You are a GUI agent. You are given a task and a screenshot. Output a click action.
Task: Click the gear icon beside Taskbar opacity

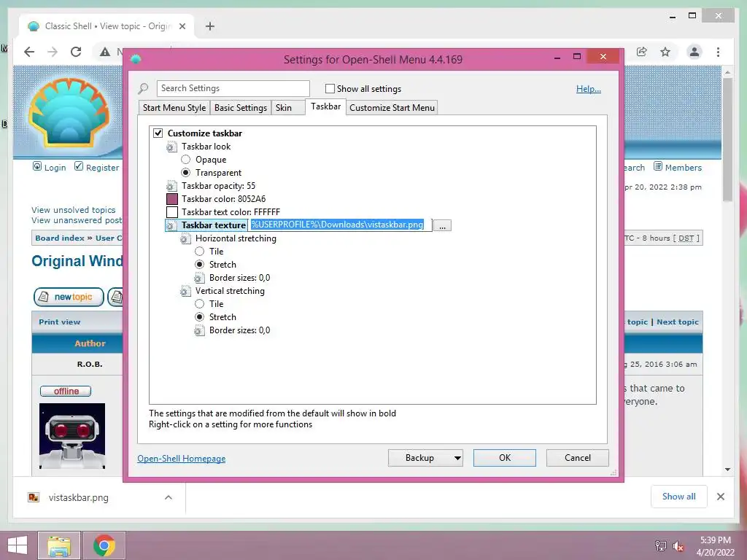[x=171, y=186]
